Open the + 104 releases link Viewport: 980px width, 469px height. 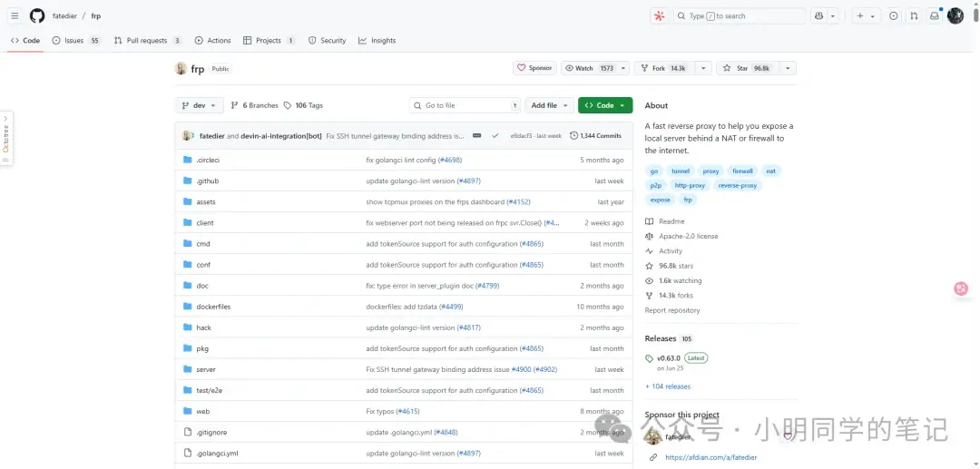pyautogui.click(x=668, y=386)
